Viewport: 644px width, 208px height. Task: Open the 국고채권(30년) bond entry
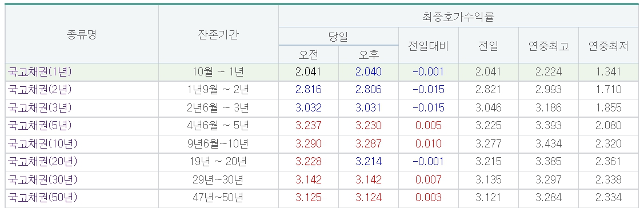pyautogui.click(x=43, y=179)
